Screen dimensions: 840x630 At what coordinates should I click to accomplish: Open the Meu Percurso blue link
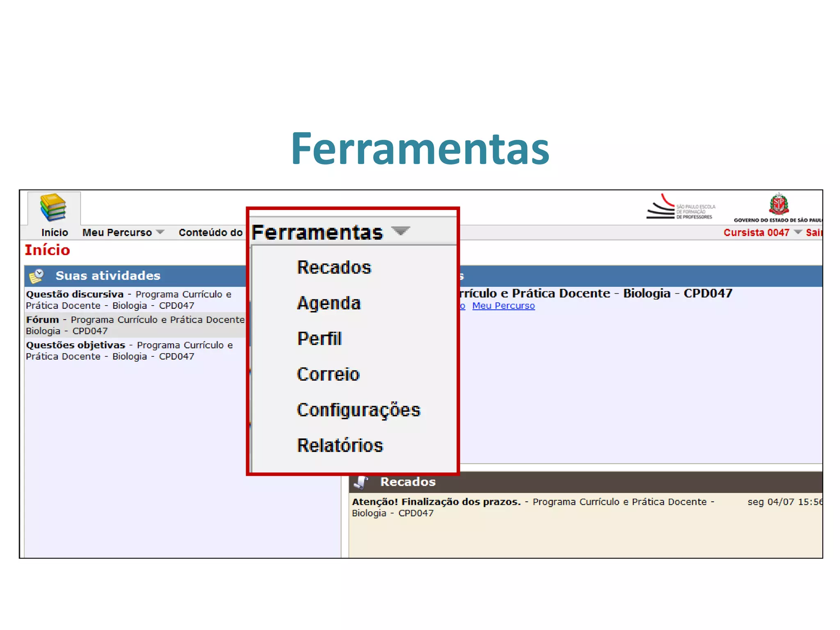click(x=503, y=306)
